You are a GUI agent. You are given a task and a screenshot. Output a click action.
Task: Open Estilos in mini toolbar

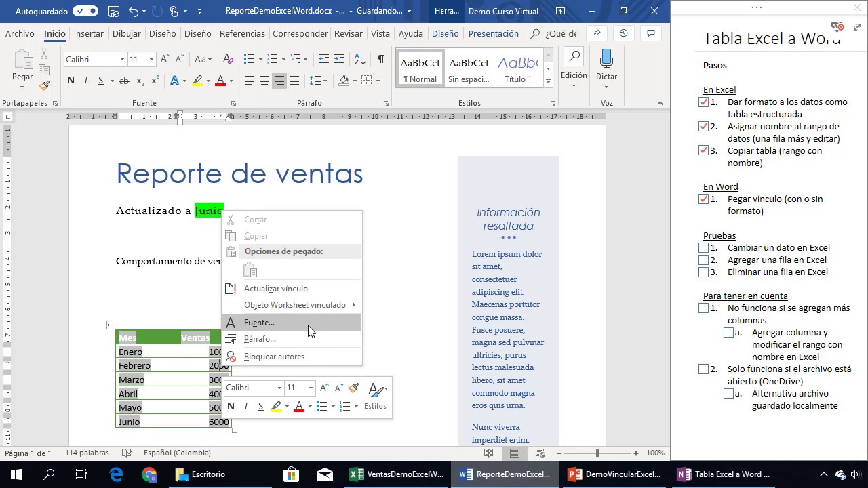376,396
